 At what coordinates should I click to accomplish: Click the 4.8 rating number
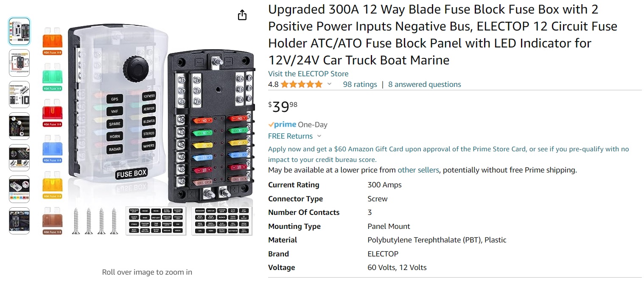pos(273,84)
